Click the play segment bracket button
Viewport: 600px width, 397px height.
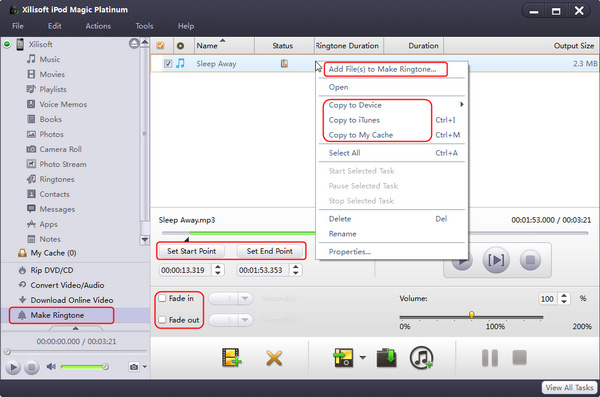(496, 260)
